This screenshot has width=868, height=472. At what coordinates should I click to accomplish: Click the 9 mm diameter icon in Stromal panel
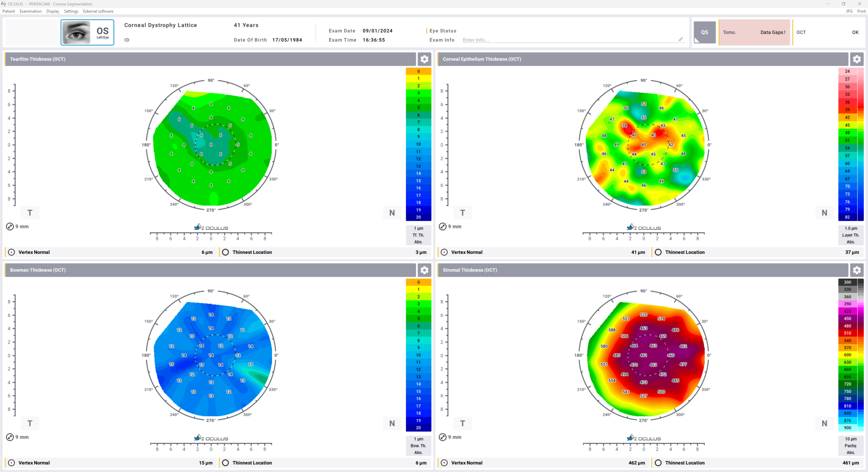[x=442, y=437]
